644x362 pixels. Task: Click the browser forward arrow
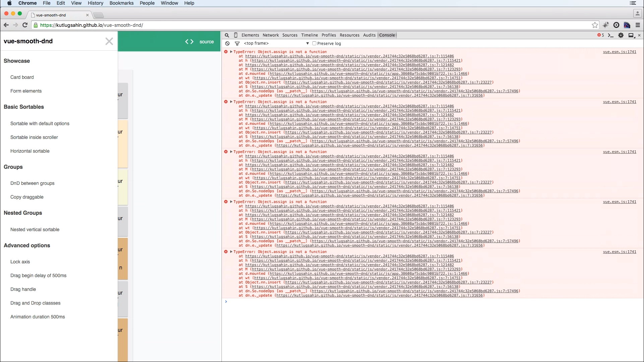15,25
